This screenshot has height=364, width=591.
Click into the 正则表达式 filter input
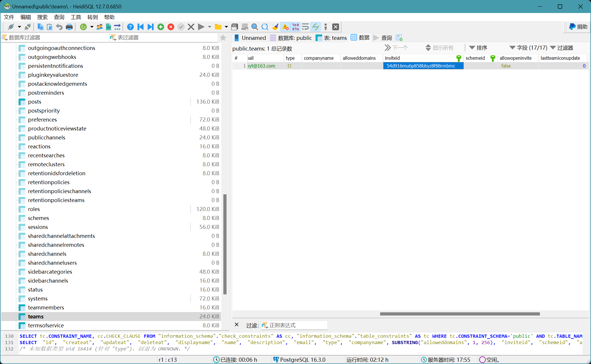(294, 325)
